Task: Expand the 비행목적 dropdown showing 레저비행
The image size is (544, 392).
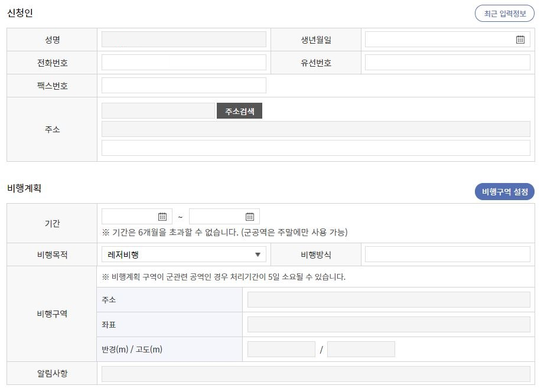Action: [x=184, y=254]
